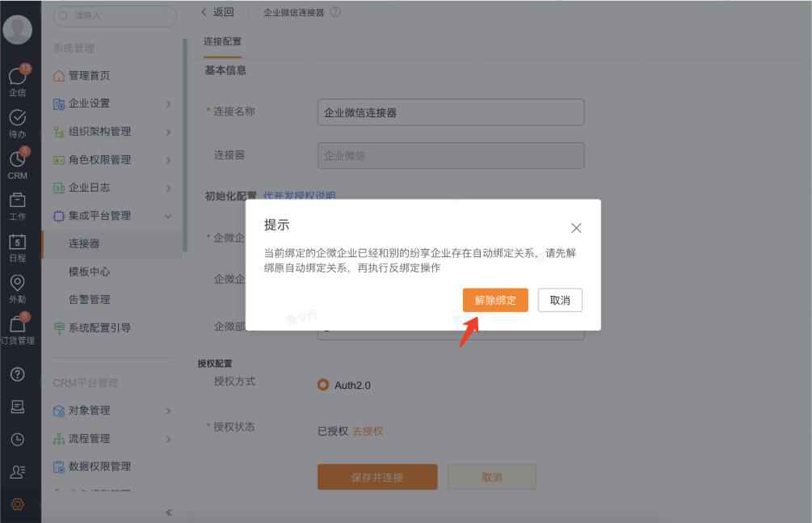Expand 企业日志 chevron
The image size is (812, 523).
[168, 188]
